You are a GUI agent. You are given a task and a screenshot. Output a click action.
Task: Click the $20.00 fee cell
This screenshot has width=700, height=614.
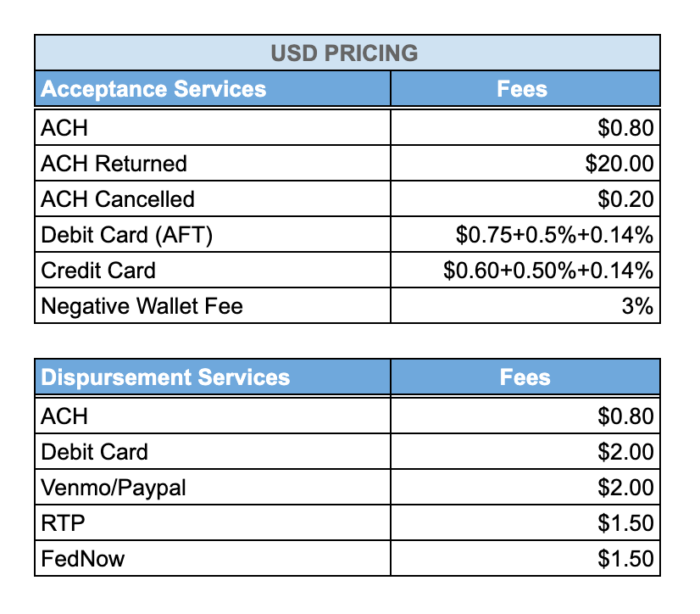pyautogui.click(x=525, y=163)
